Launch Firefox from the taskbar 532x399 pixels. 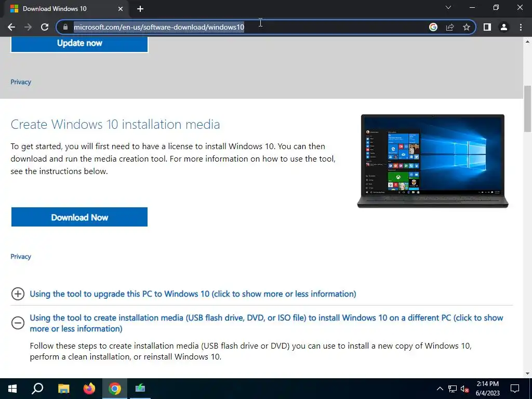89,389
